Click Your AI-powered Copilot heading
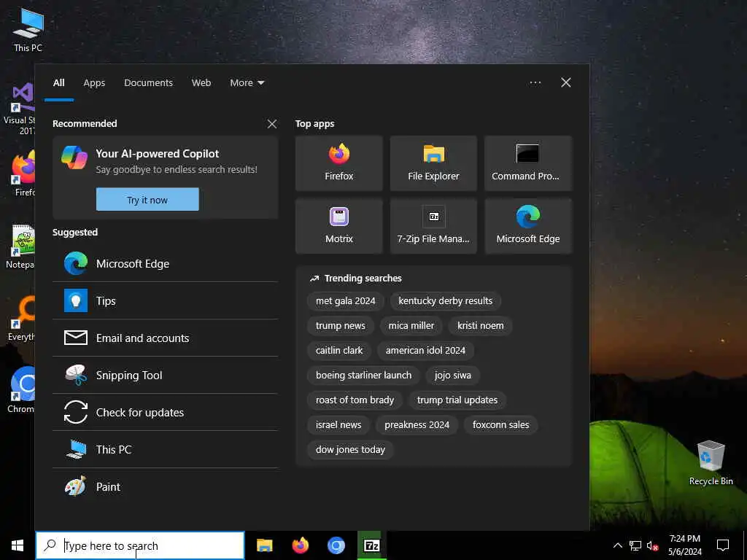 [x=158, y=154]
